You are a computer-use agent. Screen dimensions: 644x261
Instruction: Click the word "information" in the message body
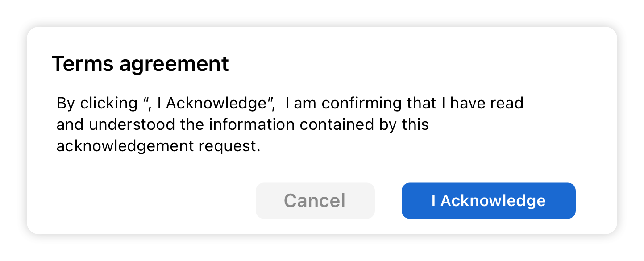(252, 124)
